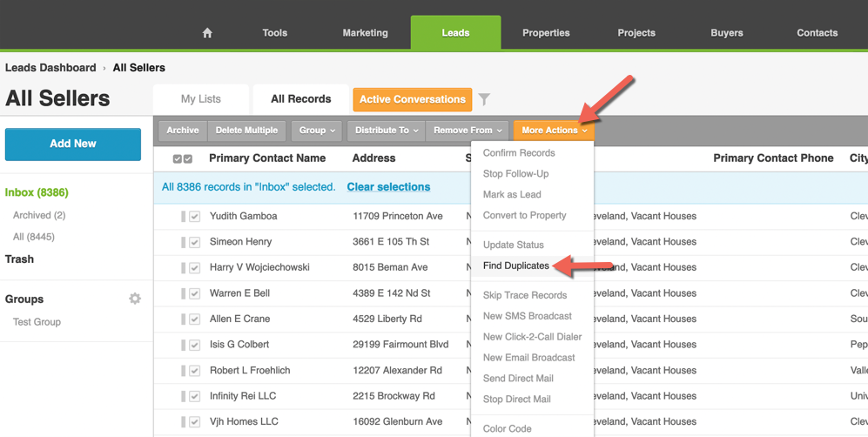Viewport: 868px width, 437px height.
Task: Expand the Group dropdown
Action: coord(317,131)
